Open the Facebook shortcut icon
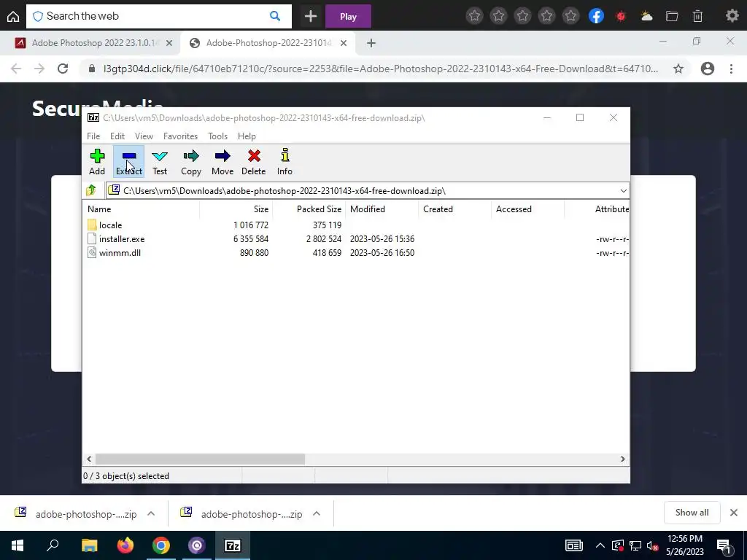The height and width of the screenshot is (560, 747). tap(596, 16)
